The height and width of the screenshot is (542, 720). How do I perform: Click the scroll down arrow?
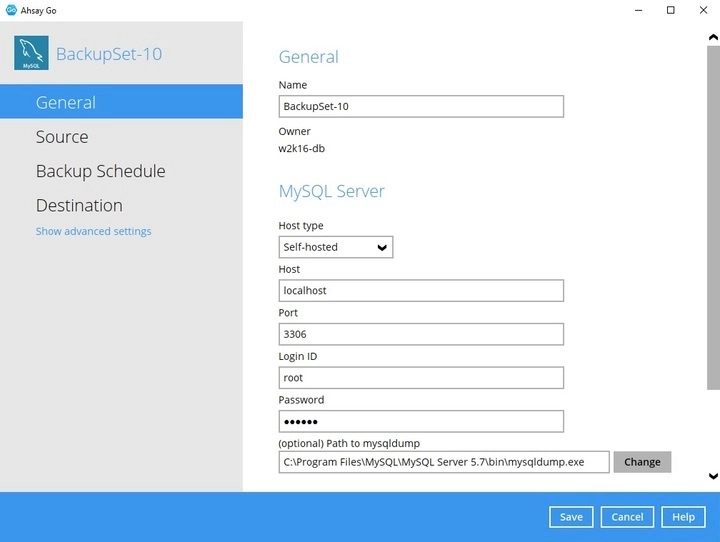(713, 476)
